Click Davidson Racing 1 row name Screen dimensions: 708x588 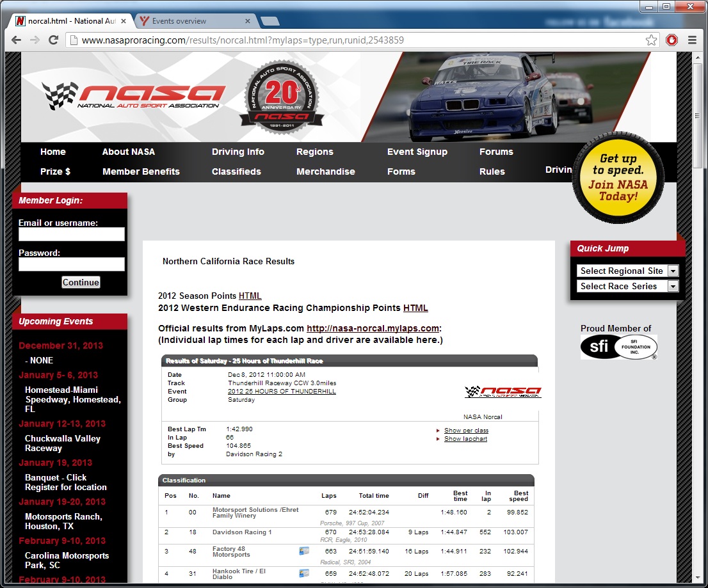242,532
